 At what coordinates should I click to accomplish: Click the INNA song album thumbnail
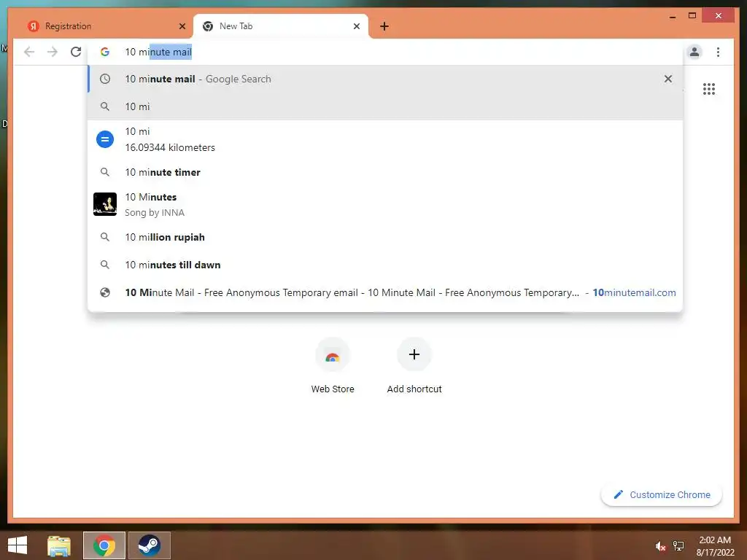click(x=105, y=204)
